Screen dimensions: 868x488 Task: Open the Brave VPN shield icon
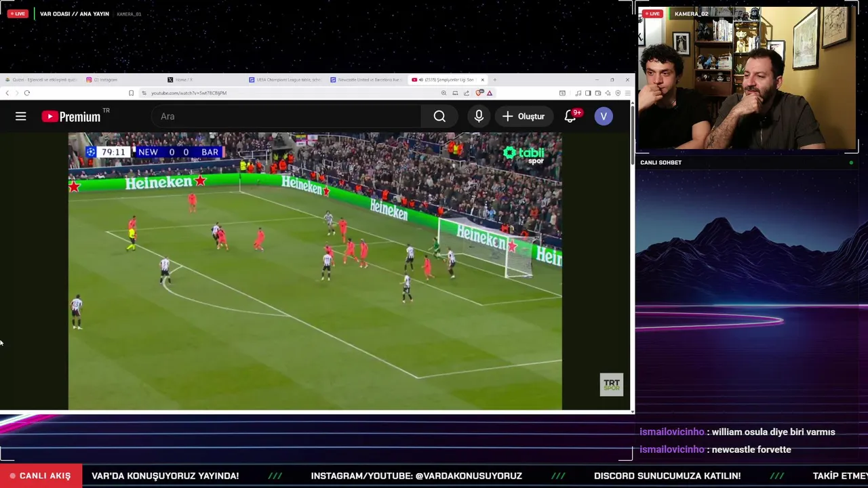coord(618,93)
